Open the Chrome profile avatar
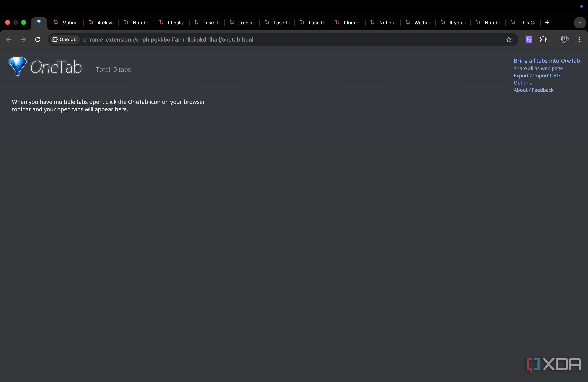The image size is (588, 382). pyautogui.click(x=565, y=40)
